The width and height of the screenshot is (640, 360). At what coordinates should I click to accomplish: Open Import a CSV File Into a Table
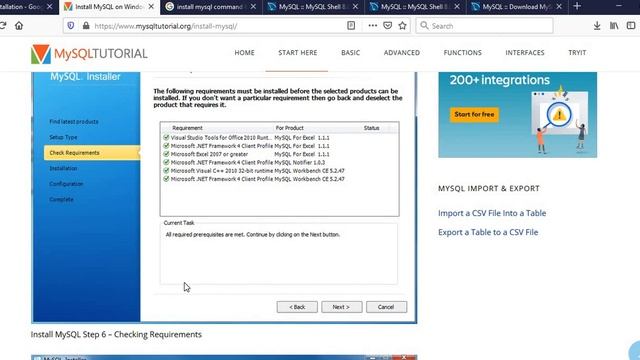(492, 213)
